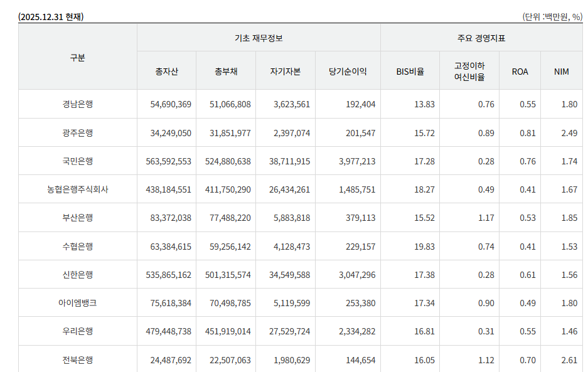Viewport: 588px width, 372px height.
Task: Click 농협은행 total assets 438,184,551
Action: (x=168, y=189)
